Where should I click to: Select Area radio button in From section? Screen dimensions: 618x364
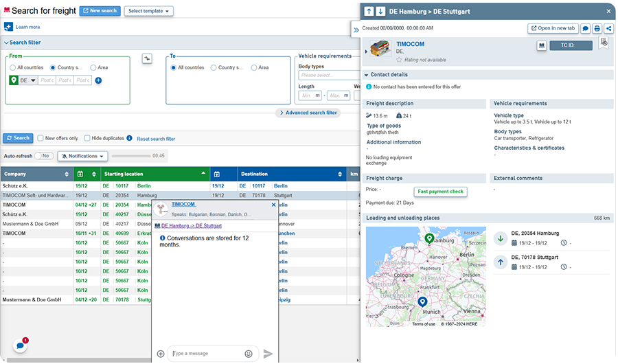(x=93, y=67)
